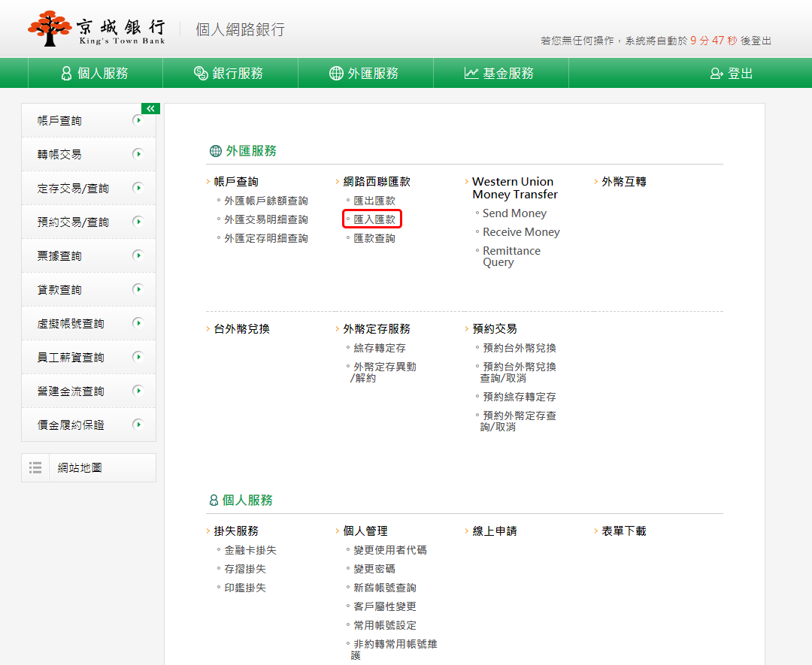Select 票據查詢 in the left sidebar
The width and height of the screenshot is (812, 665).
[x=59, y=255]
